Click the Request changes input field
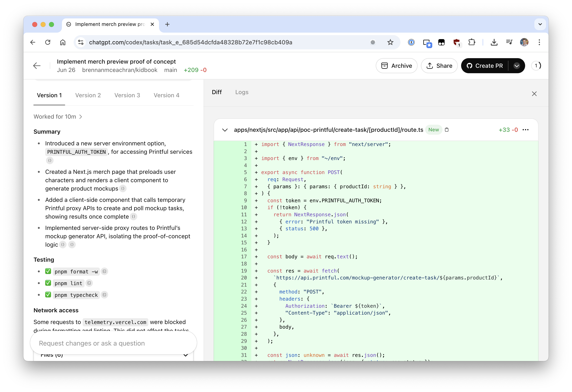This screenshot has height=392, width=572. [x=113, y=343]
